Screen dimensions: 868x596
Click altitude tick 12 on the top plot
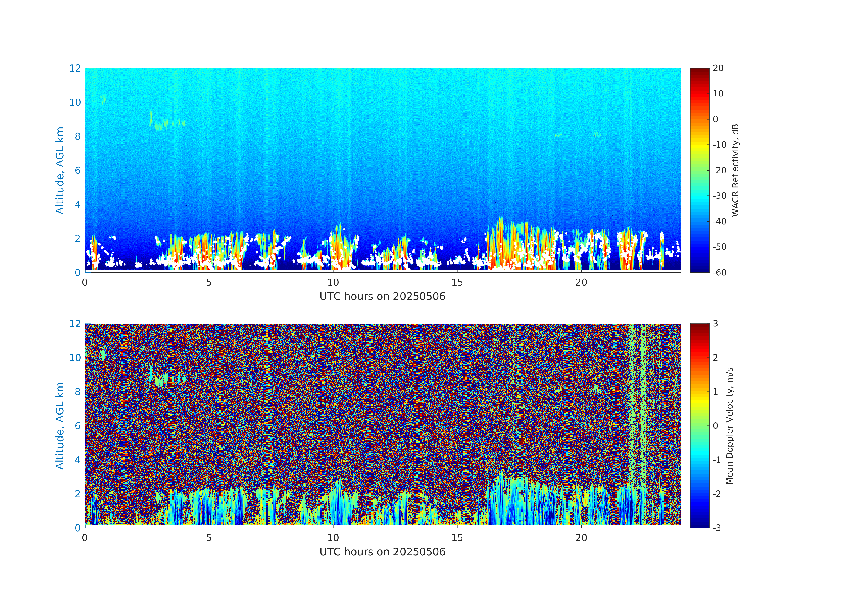75,68
